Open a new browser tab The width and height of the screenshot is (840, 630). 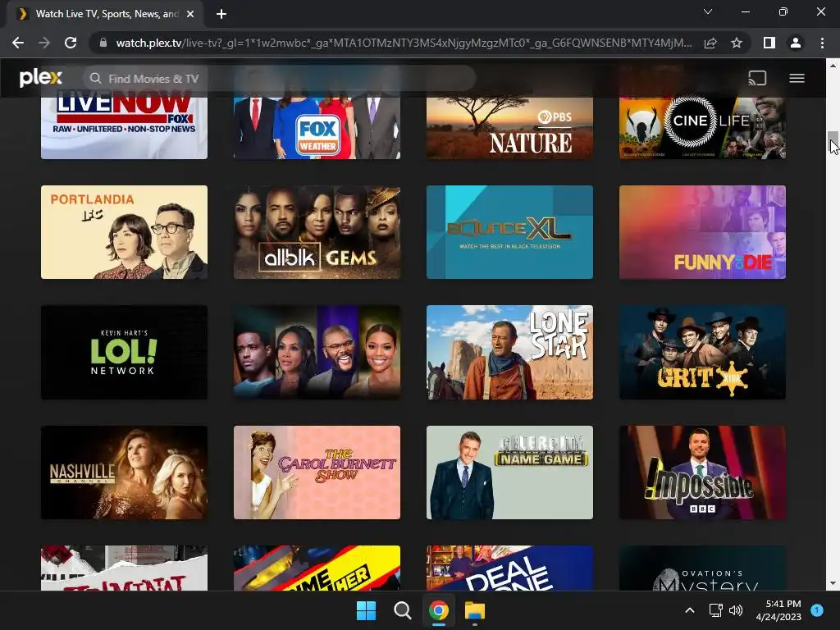click(221, 14)
